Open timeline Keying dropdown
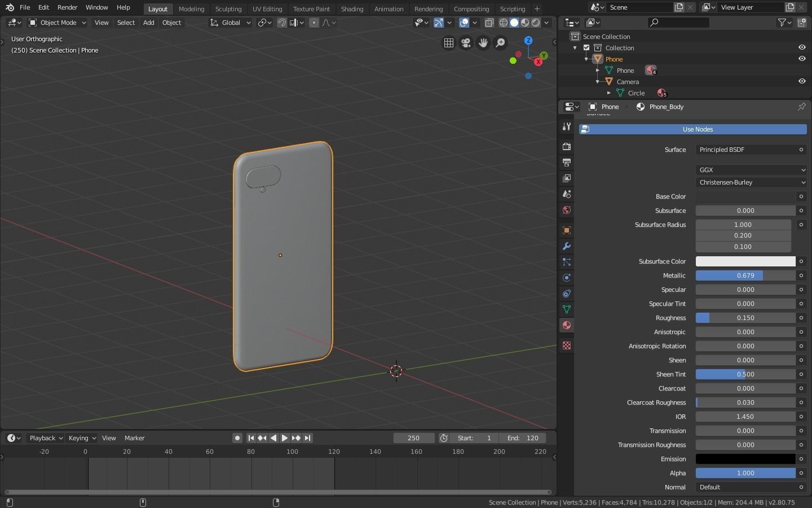The height and width of the screenshot is (508, 812). point(82,438)
